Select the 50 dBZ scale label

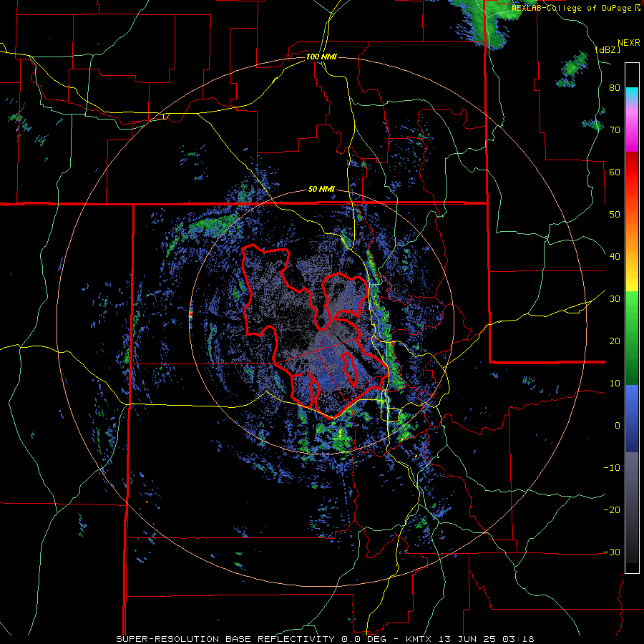(x=615, y=215)
